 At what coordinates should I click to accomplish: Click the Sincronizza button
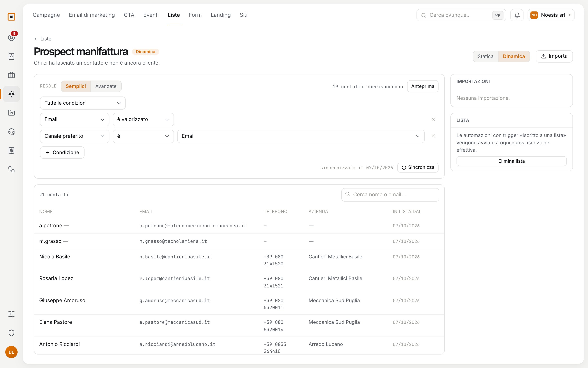point(418,167)
